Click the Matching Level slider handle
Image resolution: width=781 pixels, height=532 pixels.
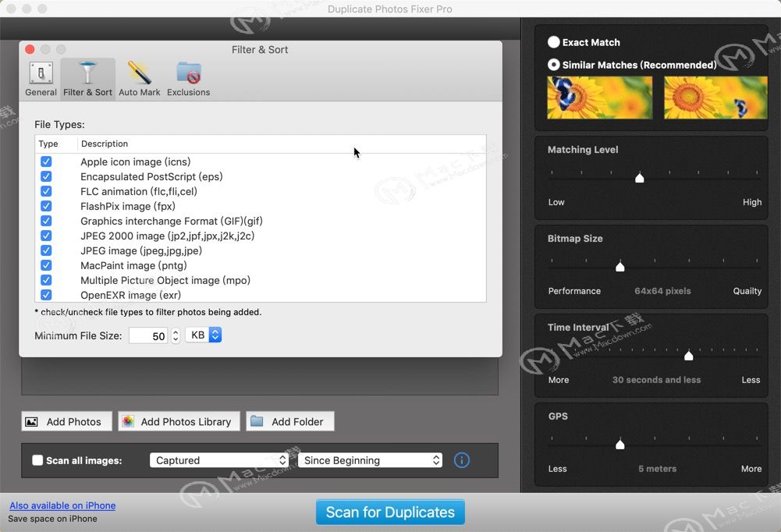click(x=640, y=178)
